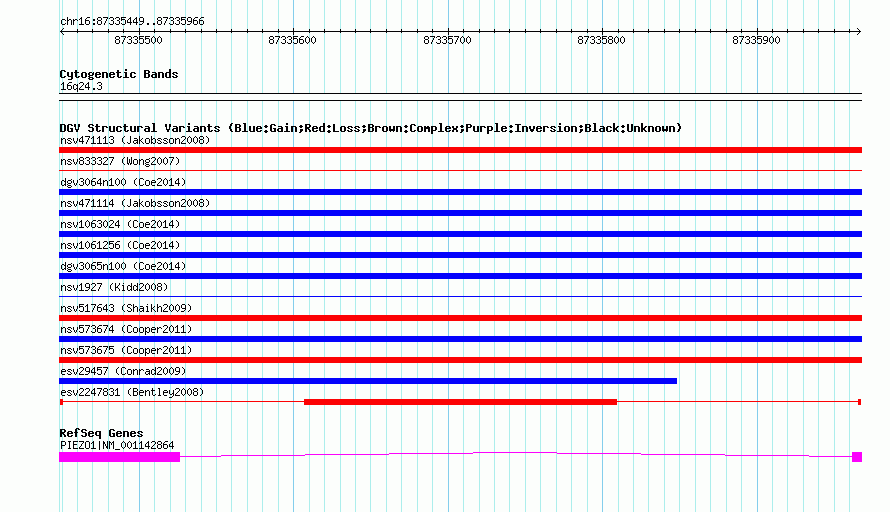Click the thin red line of nsv833327
This screenshot has width=890, height=512.
pos(460,170)
